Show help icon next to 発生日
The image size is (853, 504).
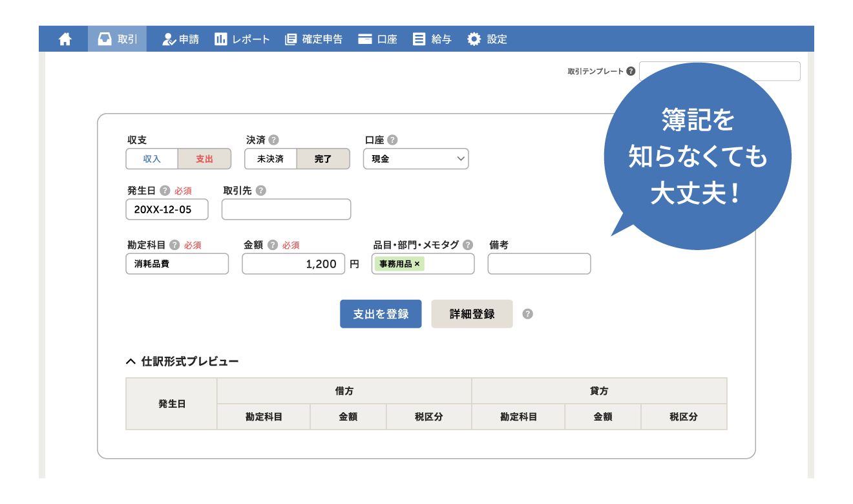165,191
